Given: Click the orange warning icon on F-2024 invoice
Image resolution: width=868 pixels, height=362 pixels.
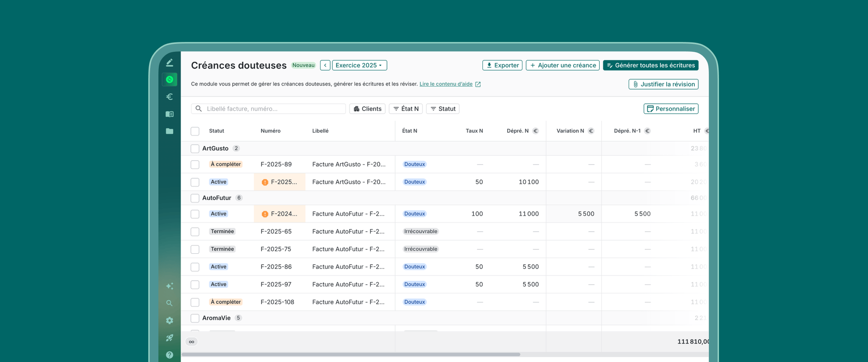Looking at the screenshot, I should [265, 214].
